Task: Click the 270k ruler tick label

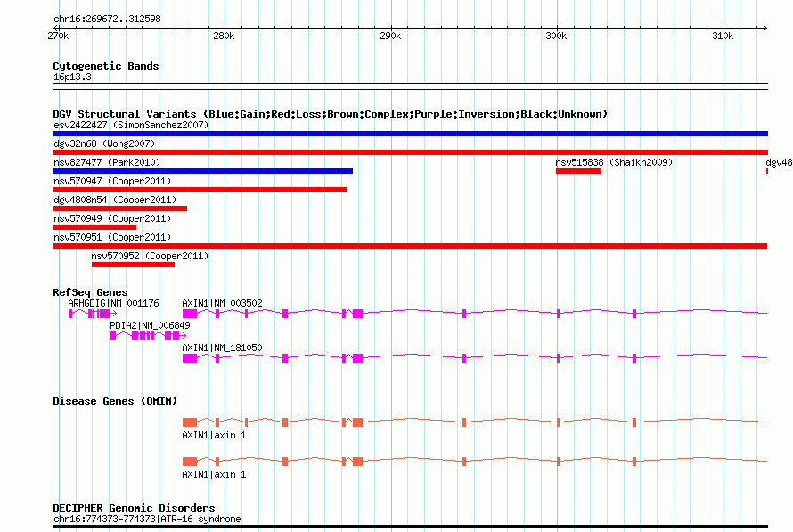Action: (58, 36)
